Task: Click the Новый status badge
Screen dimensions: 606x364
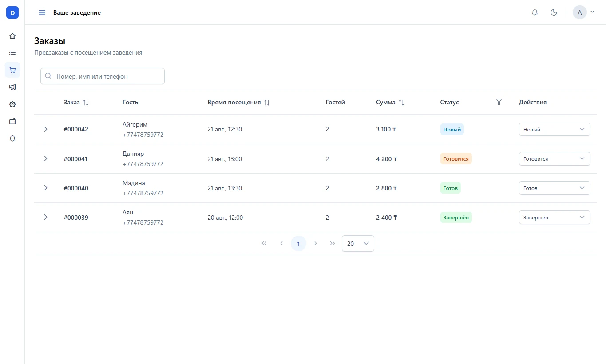Action: (x=452, y=129)
